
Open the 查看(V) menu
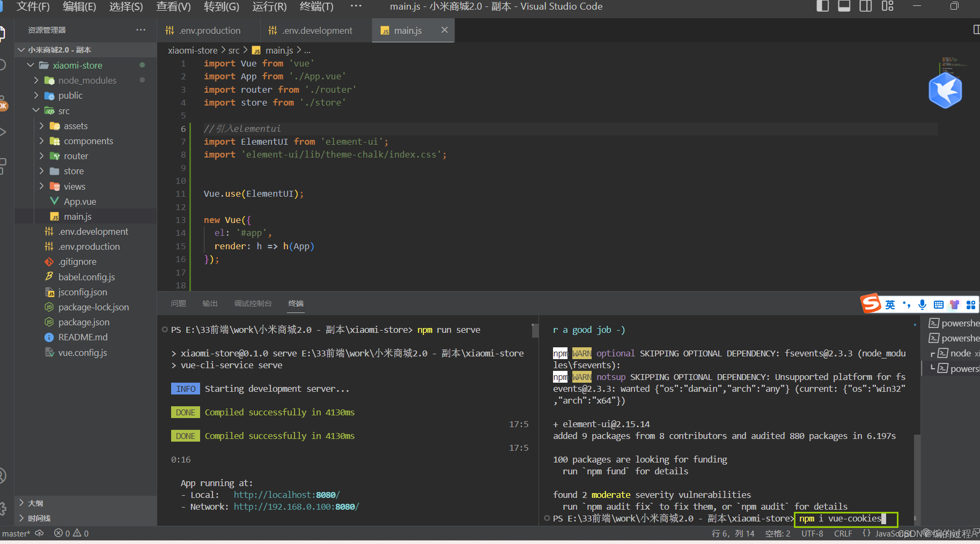[173, 6]
